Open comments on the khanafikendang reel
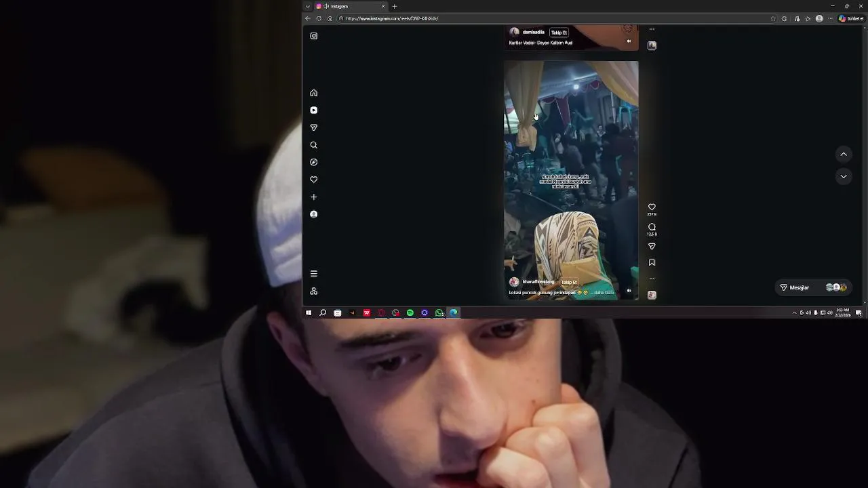Image resolution: width=868 pixels, height=488 pixels. (652, 227)
